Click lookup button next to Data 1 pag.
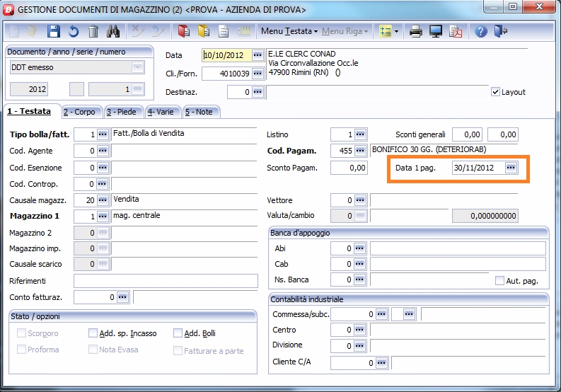This screenshot has width=561, height=392. (511, 168)
